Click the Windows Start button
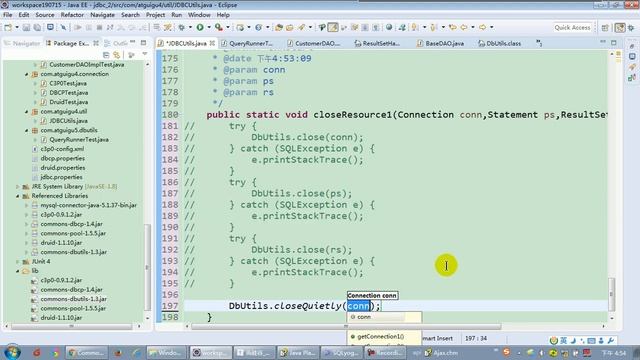Screen dimensions: 640x360 click(x=12, y=352)
